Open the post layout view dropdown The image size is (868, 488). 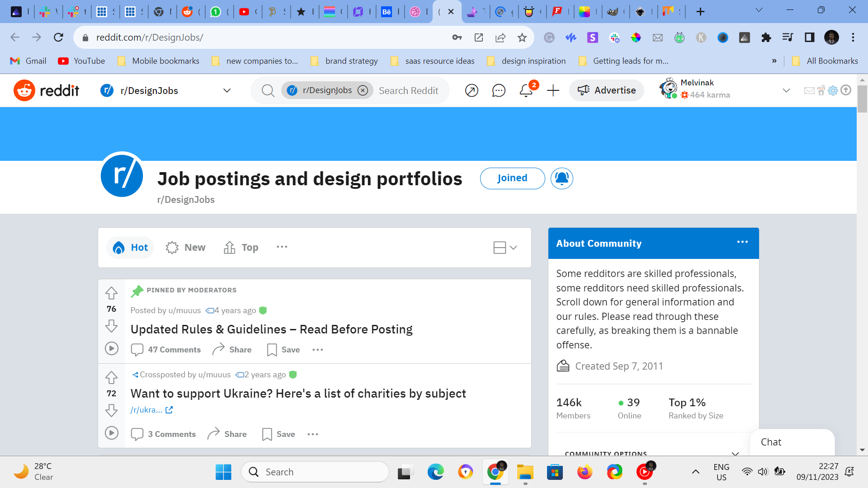pos(505,248)
